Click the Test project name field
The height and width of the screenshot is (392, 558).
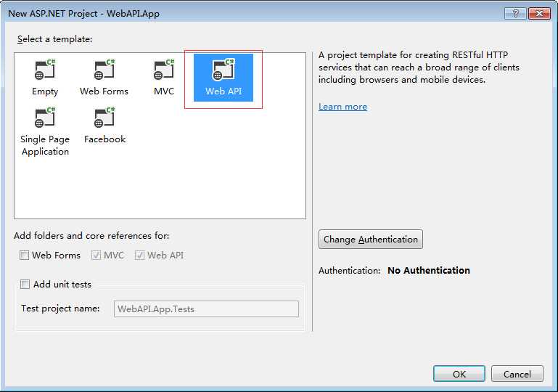click(x=206, y=309)
